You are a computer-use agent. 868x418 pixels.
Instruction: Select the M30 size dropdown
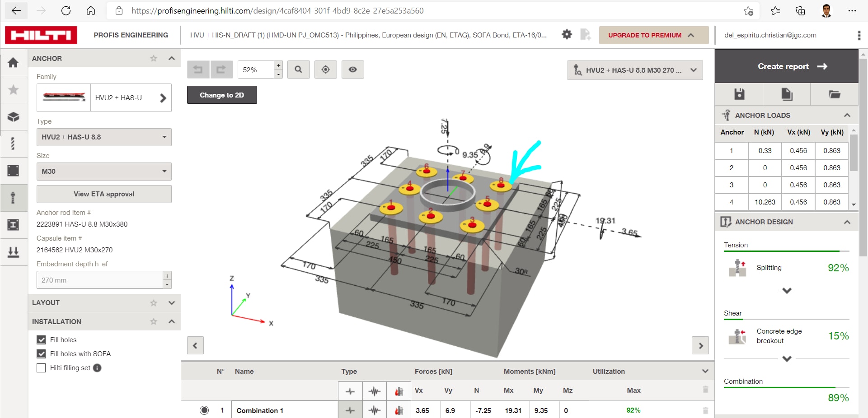pyautogui.click(x=103, y=172)
